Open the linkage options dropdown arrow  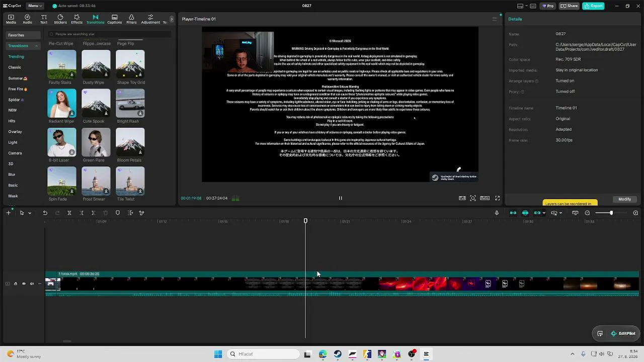[544, 213]
